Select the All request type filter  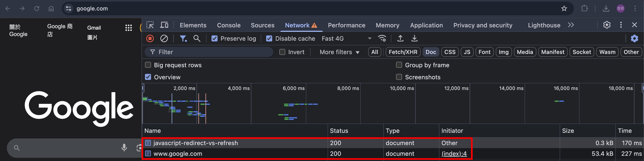coord(374,52)
